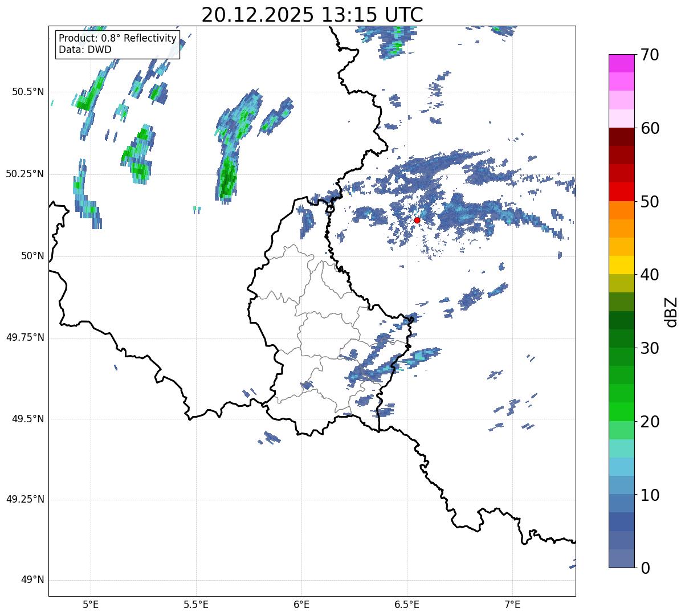Image resolution: width=685 pixels, height=616 pixels.
Task: Click the 49.25°N latitude label
Action: 25,499
